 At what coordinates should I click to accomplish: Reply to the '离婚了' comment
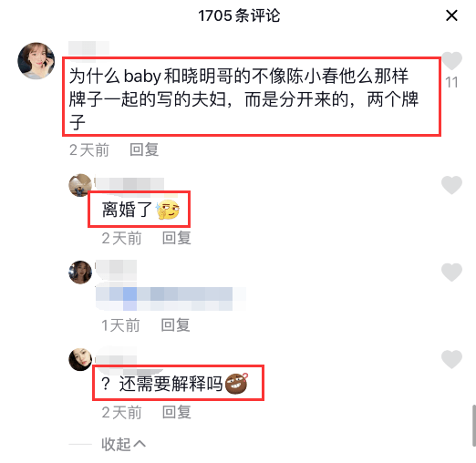click(x=177, y=238)
